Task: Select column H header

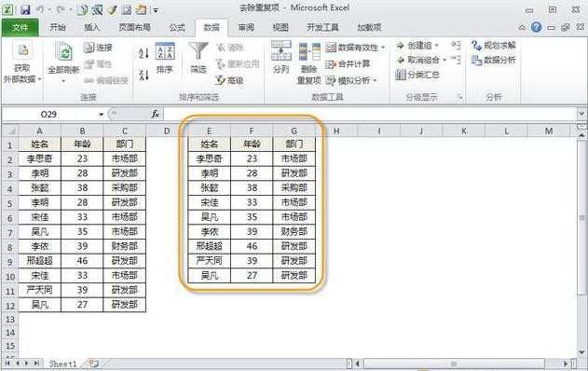Action: coord(336,131)
